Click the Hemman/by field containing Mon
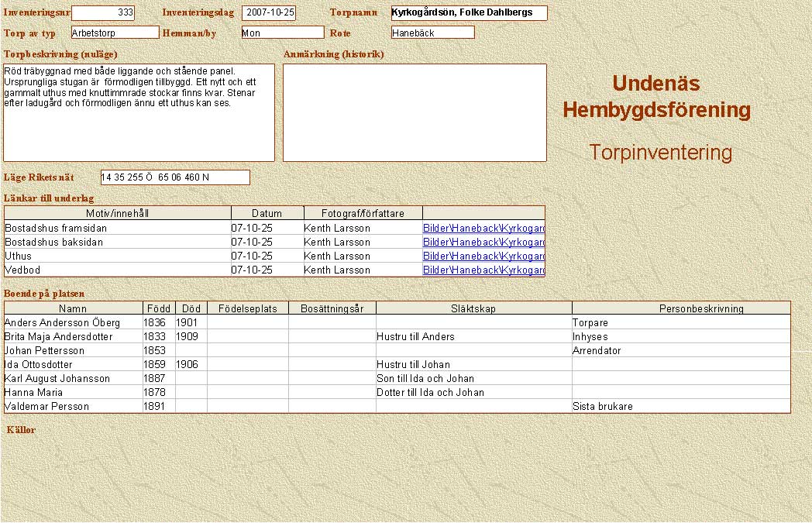Image resolution: width=812 pixels, height=523 pixels. pyautogui.click(x=282, y=33)
